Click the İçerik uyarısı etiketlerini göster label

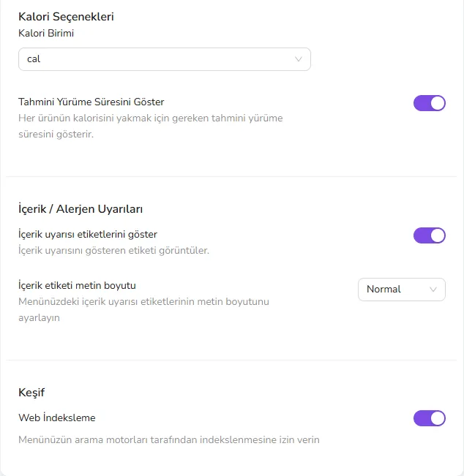[x=88, y=235]
